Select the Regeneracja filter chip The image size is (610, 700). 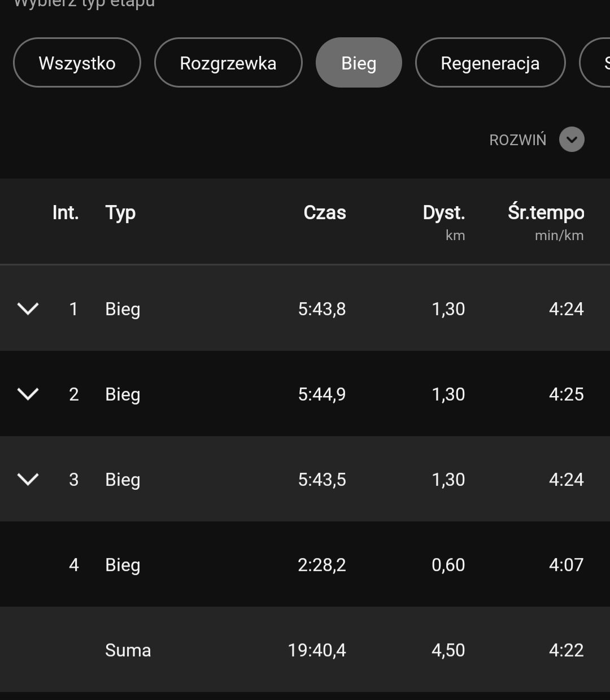pos(490,63)
